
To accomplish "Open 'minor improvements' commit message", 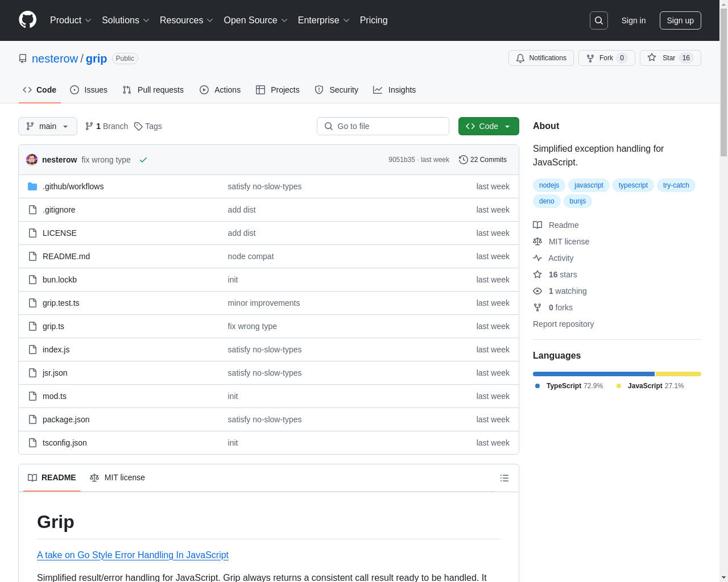I will [264, 303].
